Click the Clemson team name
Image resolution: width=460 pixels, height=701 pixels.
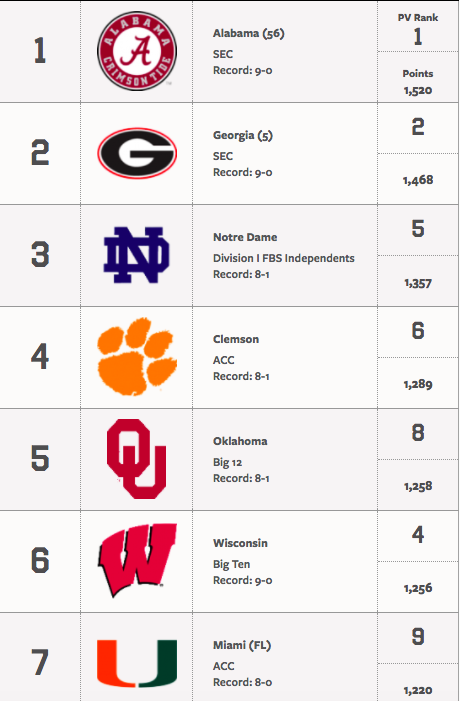236,339
